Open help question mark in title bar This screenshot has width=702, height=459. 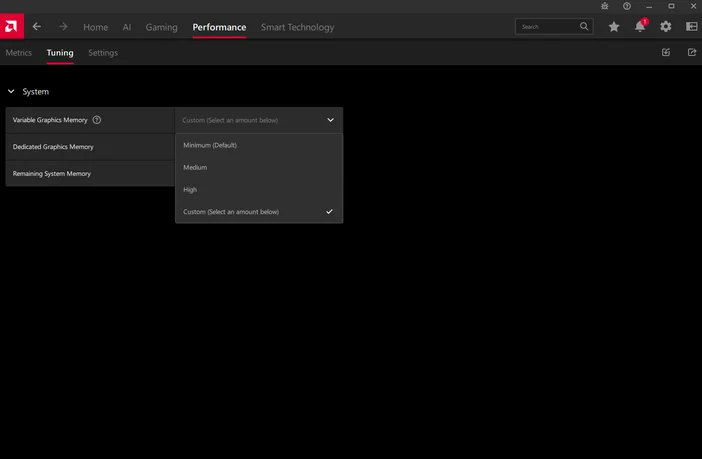point(626,6)
